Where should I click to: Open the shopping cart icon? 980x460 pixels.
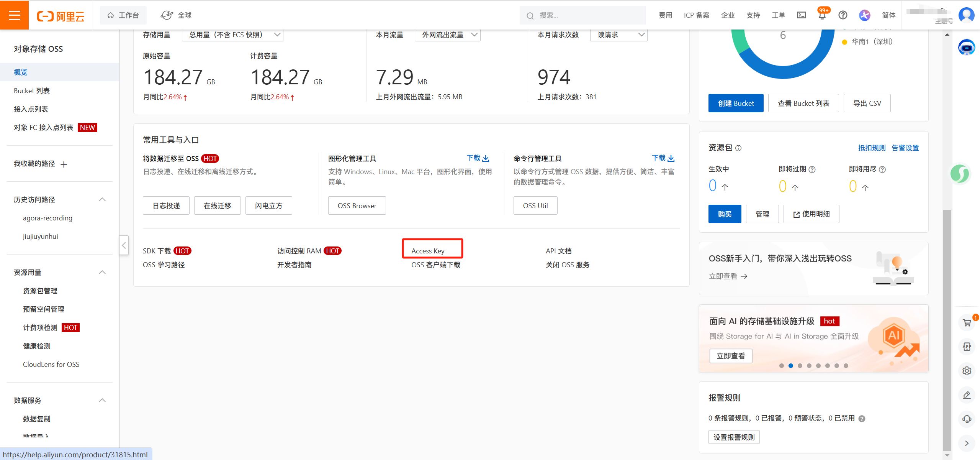tap(967, 323)
